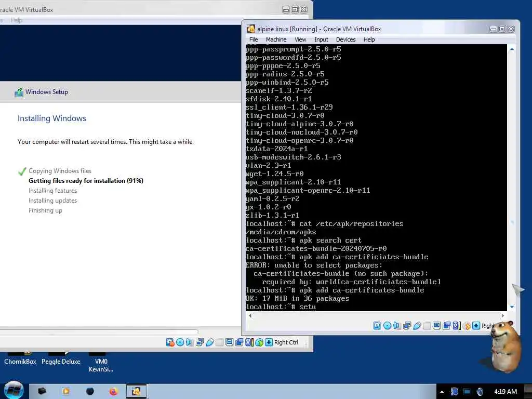This screenshot has width=532, height=399.
Task: Open Help menu in the background VirtualBox window
Action: (16, 20)
